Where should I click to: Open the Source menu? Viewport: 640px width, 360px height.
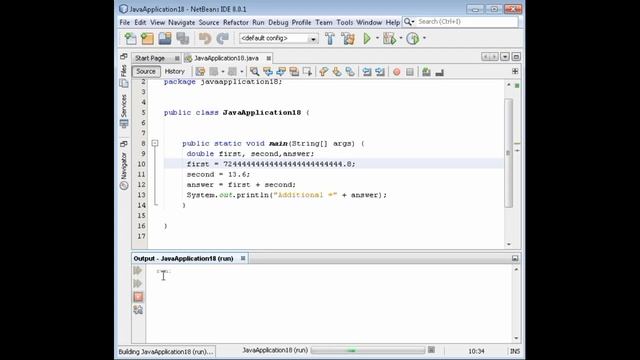point(209,22)
